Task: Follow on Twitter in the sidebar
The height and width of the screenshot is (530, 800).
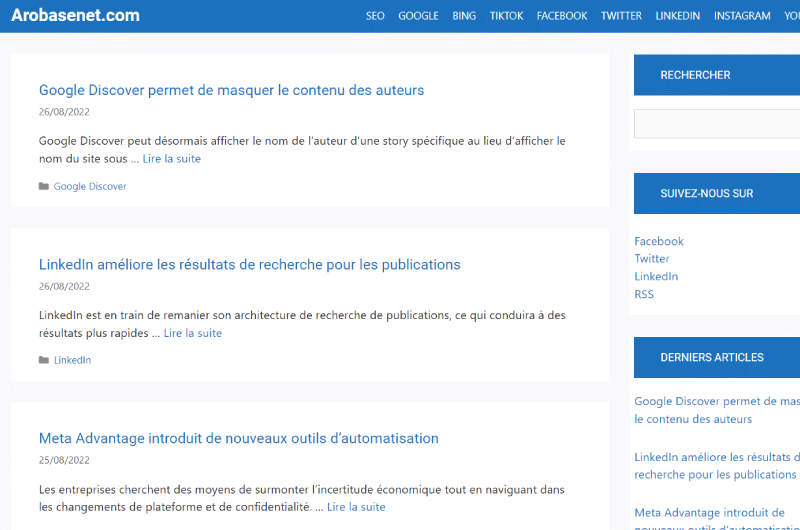Action: click(x=652, y=259)
